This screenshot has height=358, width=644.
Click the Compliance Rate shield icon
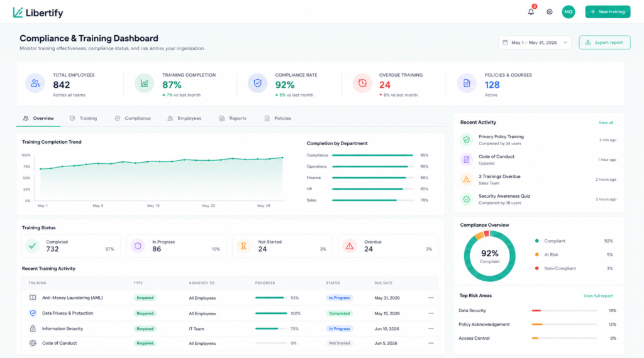257,84
